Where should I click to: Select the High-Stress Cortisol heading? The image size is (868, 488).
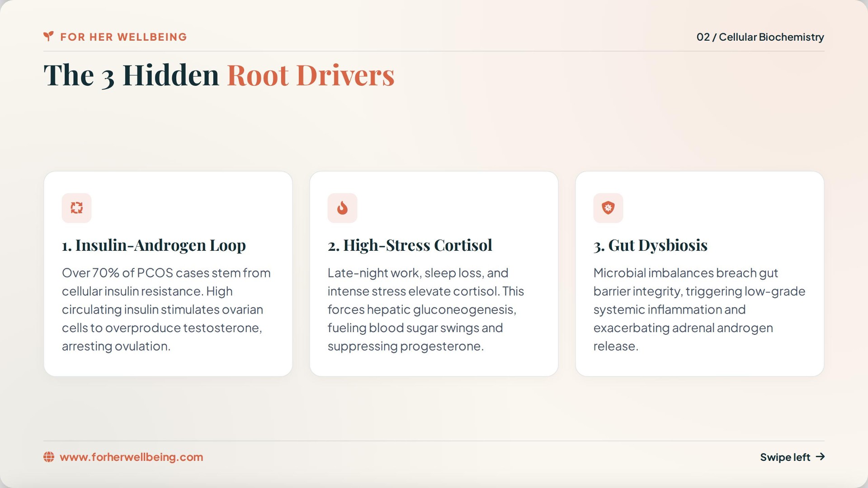pyautogui.click(x=410, y=245)
